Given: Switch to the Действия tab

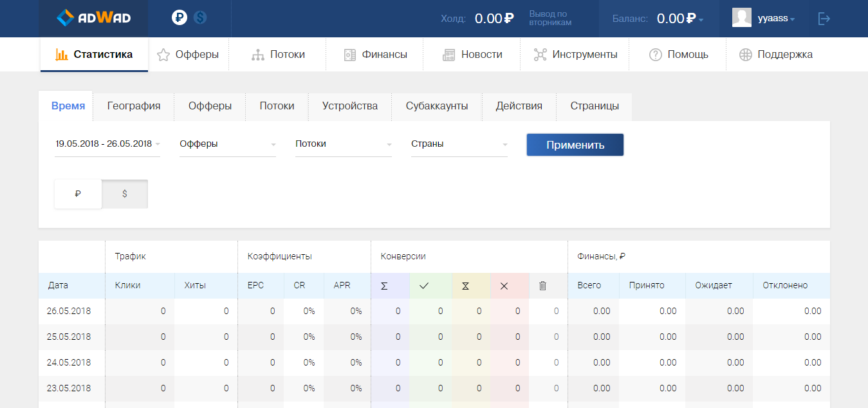Looking at the screenshot, I should (x=519, y=106).
